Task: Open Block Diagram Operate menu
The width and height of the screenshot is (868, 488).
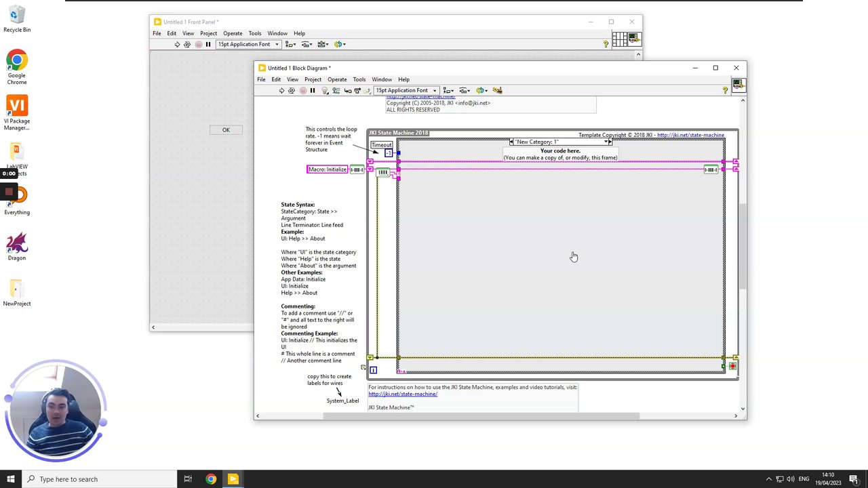Action: [337, 79]
